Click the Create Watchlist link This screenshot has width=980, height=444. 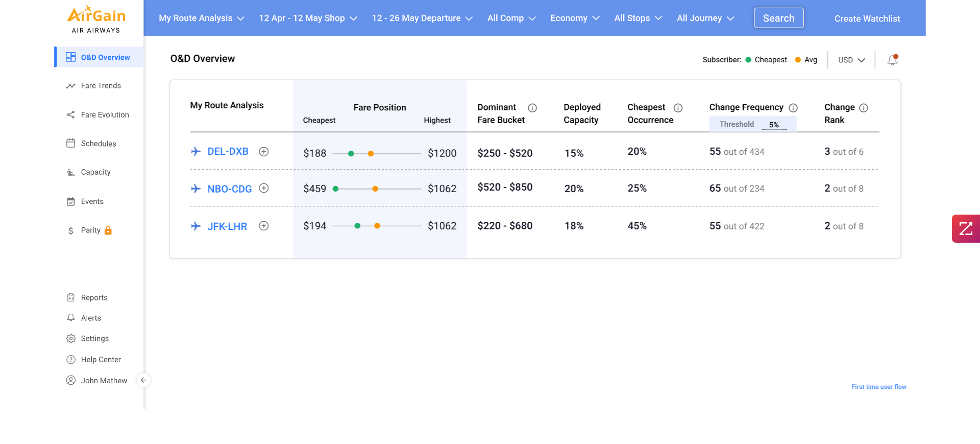(867, 19)
